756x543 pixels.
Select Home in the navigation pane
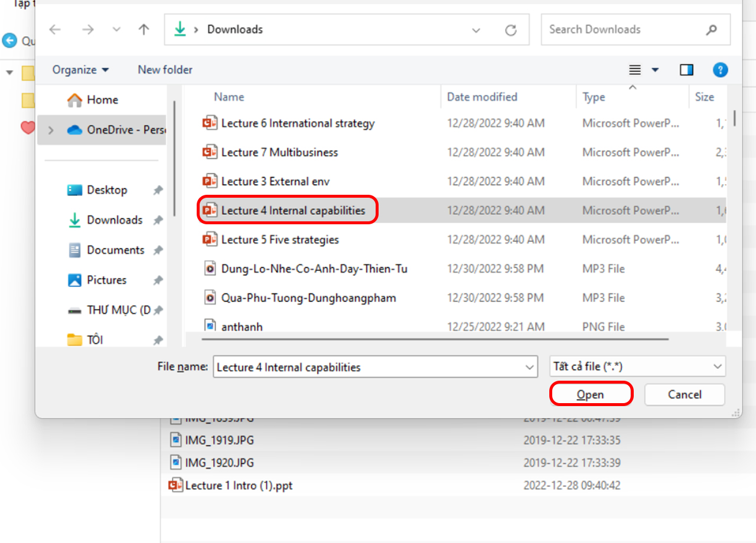101,100
